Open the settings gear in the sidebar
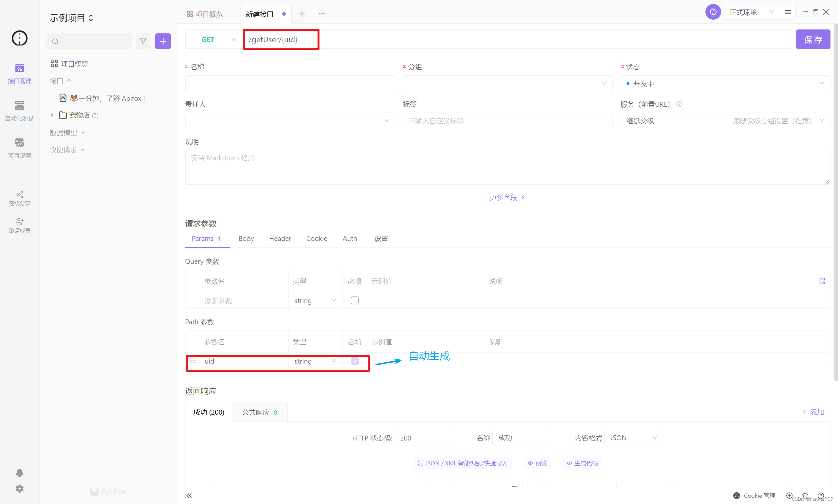838x504 pixels. click(x=19, y=488)
